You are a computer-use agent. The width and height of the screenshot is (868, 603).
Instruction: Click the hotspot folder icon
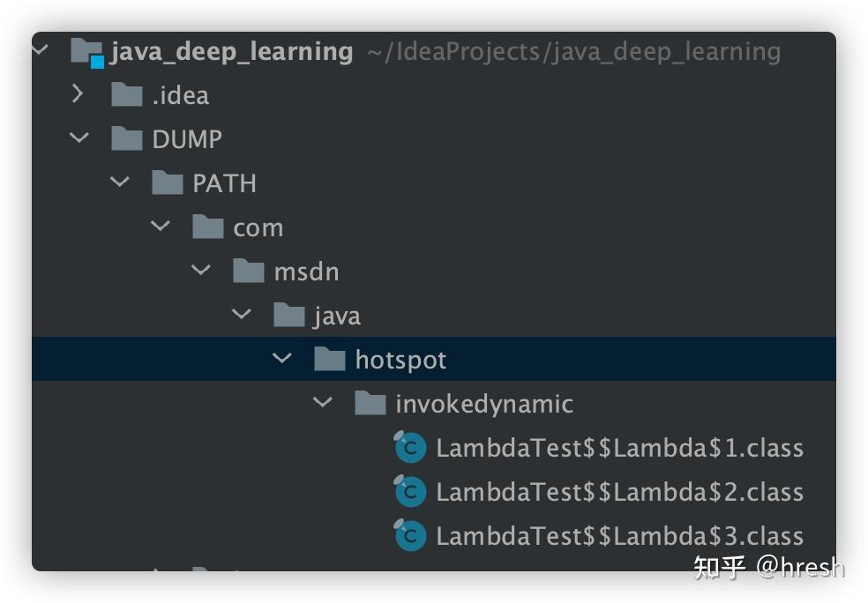330,360
